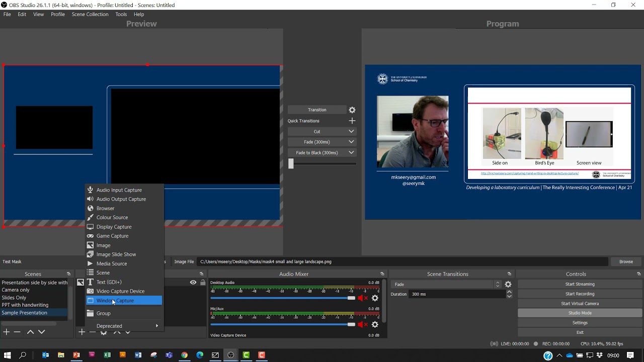This screenshot has width=644, height=362.
Task: Click OBS Studio taskbar icon
Action: 231,355
